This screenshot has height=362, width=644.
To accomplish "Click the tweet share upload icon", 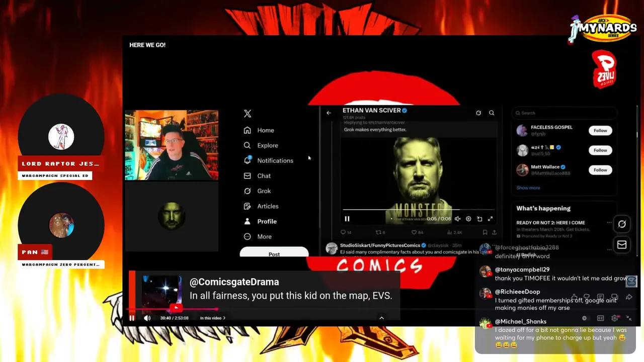I will point(494,232).
